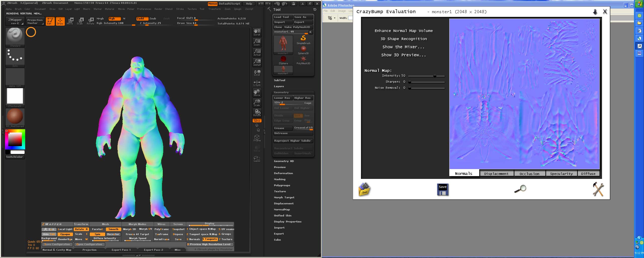Screen dimensions: 644x258
Task: Adjust the Normal Map Intensity slider in CrazyBump
Action: tap(426, 76)
